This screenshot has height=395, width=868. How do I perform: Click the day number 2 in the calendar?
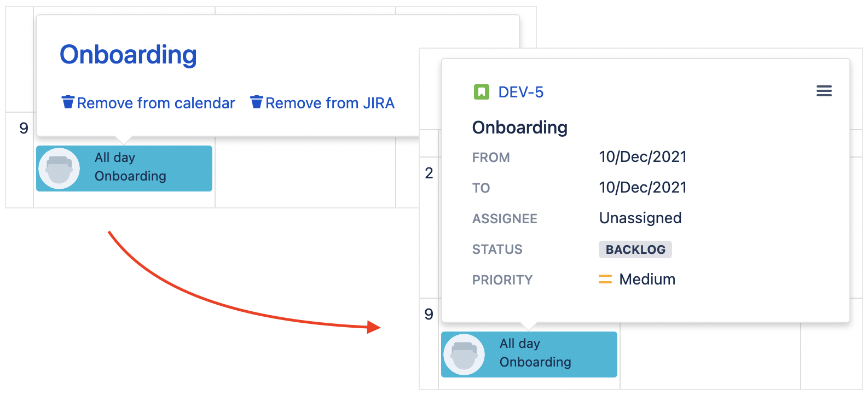(429, 173)
